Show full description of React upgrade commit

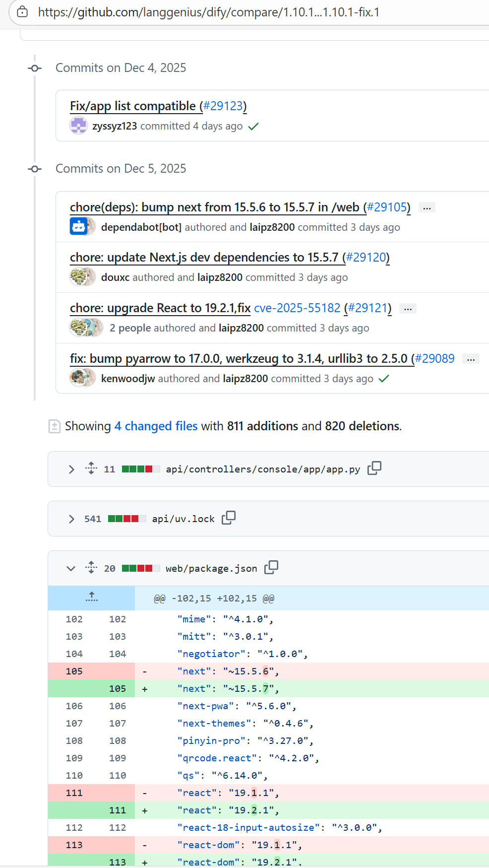[408, 309]
